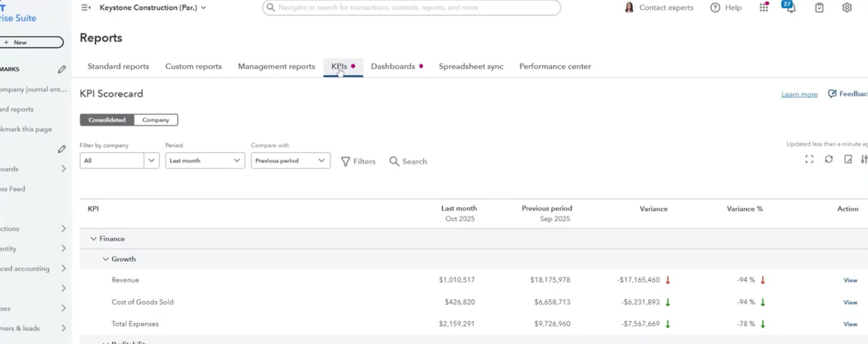Click the fullscreen expand icon

click(809, 159)
